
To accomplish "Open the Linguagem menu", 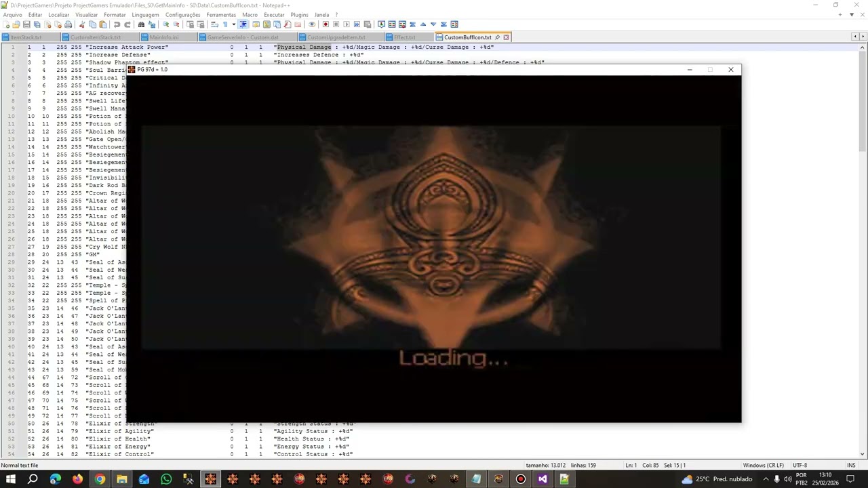I will [x=145, y=15].
